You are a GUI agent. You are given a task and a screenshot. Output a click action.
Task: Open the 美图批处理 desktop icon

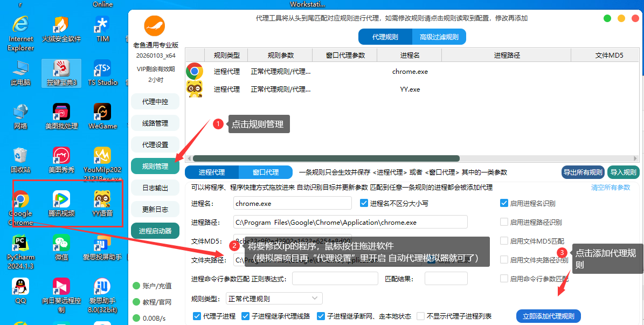point(61,117)
